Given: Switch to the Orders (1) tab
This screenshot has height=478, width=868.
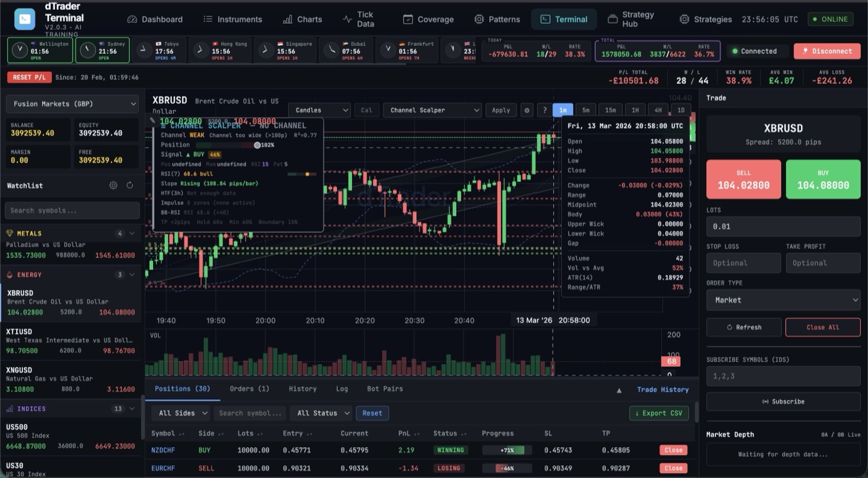Looking at the screenshot, I should point(249,389).
